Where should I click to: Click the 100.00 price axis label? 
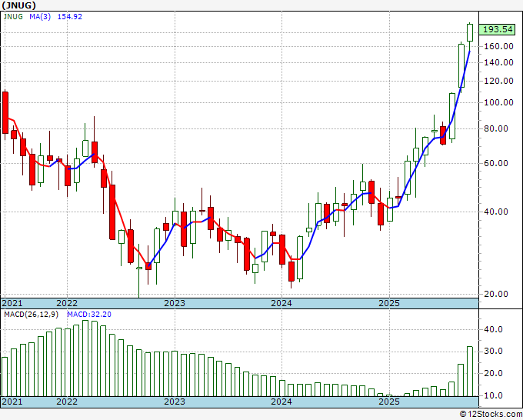(x=498, y=102)
